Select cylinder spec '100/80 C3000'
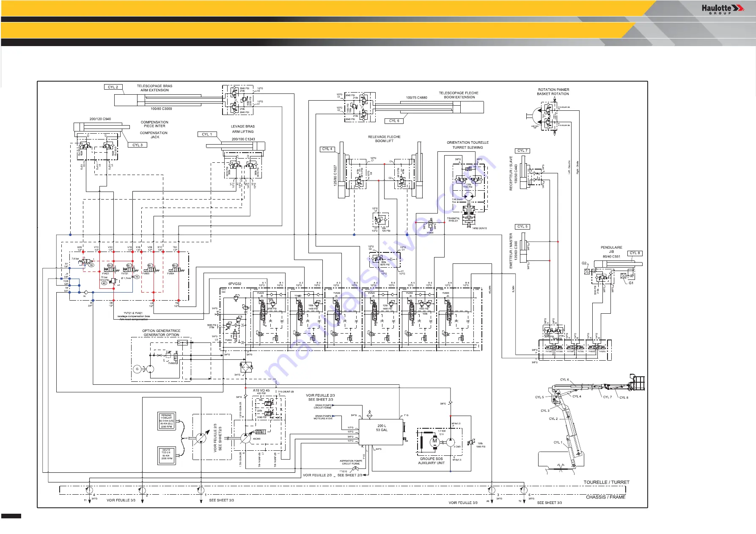 tap(161, 109)
